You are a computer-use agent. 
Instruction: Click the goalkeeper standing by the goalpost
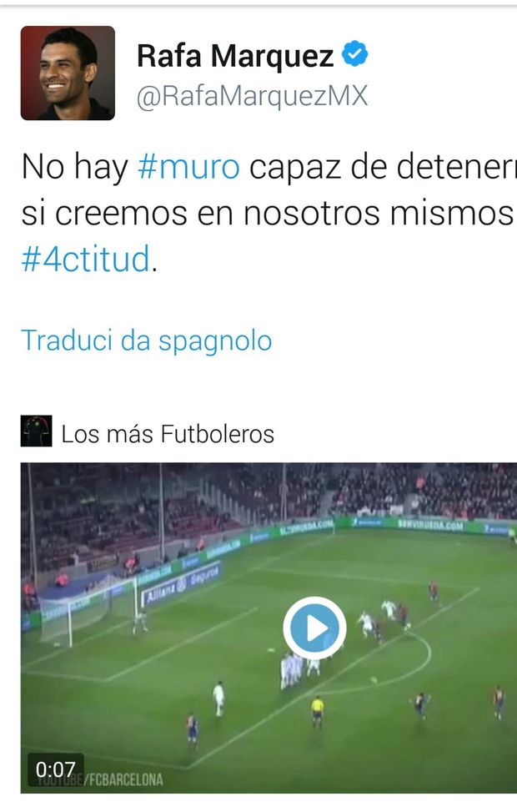coord(140,621)
